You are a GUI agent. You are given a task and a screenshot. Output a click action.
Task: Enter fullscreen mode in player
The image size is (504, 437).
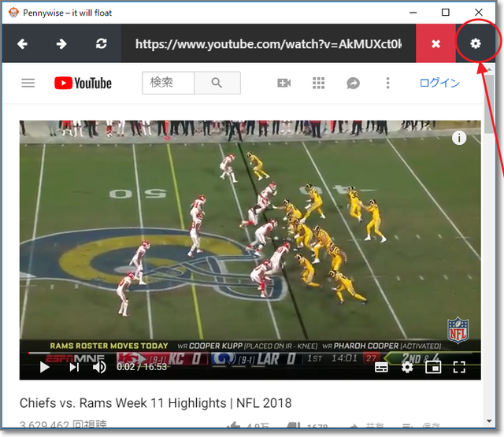459,367
